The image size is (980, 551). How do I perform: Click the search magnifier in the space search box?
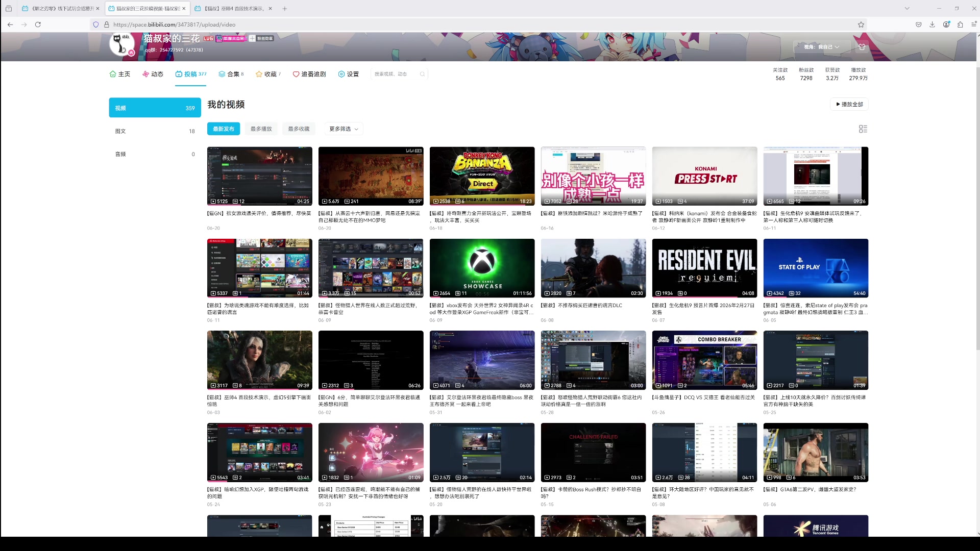pyautogui.click(x=422, y=74)
